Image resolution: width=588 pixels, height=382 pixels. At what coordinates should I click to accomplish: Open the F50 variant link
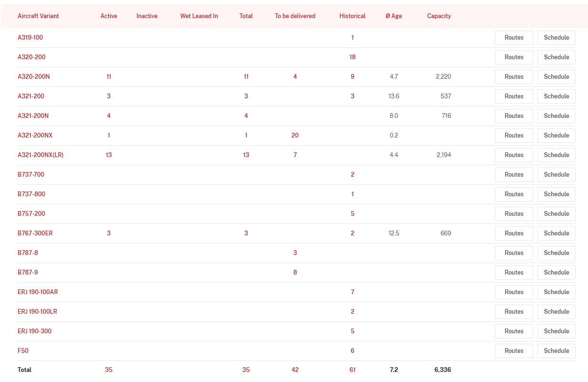click(23, 350)
